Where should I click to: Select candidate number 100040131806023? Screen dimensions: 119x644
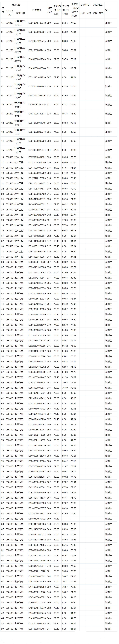click(x=36, y=524)
